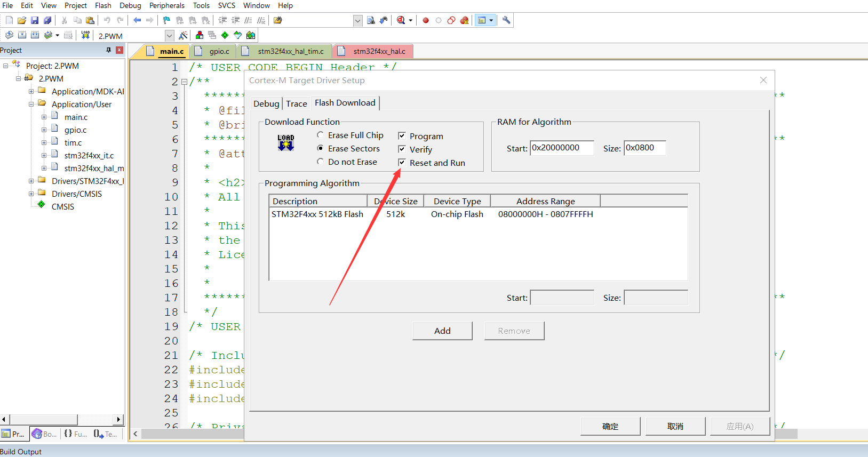The width and height of the screenshot is (868, 457).
Task: Click the Save All icon
Action: pos(47,20)
